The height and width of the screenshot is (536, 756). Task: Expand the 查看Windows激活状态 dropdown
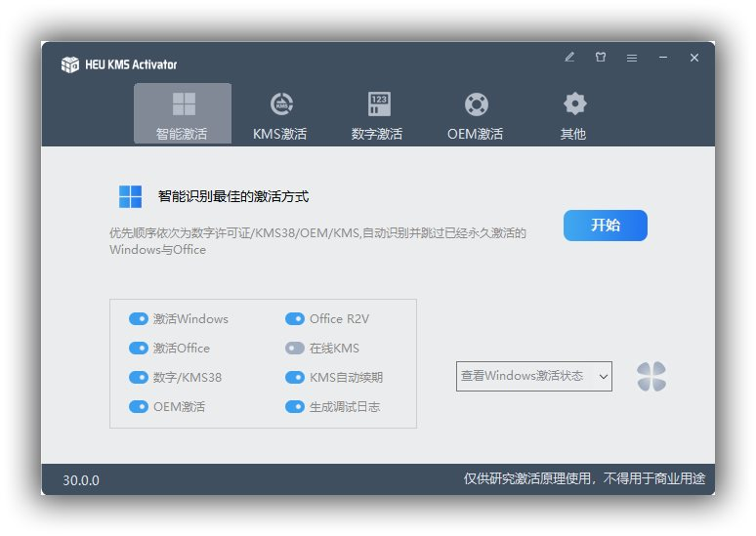coord(534,376)
